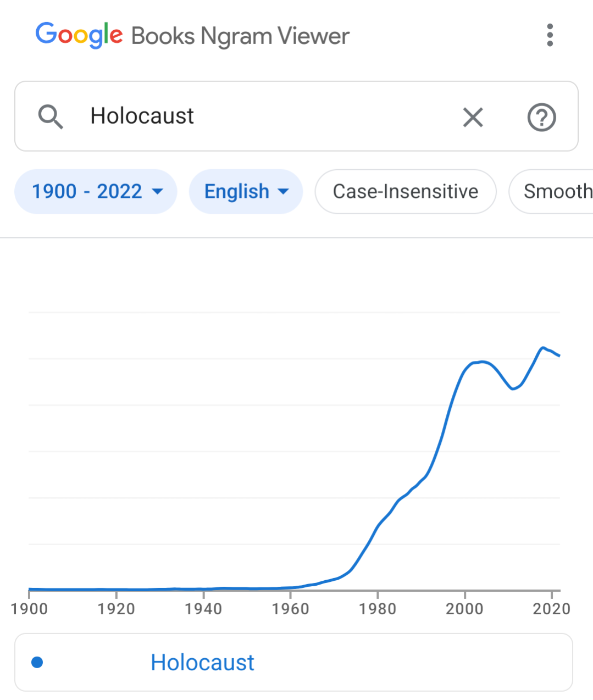Click the Books Ngram Viewer title
Image resolution: width=593 pixels, height=700 pixels.
pyautogui.click(x=240, y=36)
